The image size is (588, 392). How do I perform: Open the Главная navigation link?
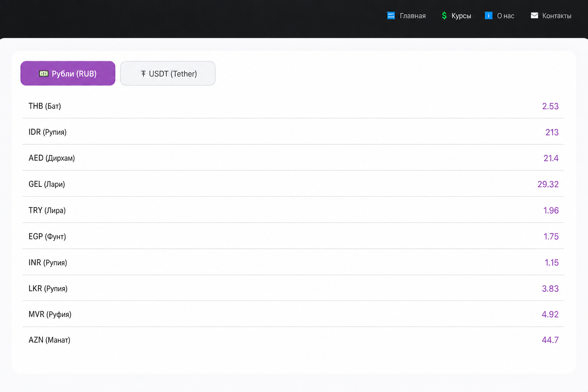[x=413, y=16]
